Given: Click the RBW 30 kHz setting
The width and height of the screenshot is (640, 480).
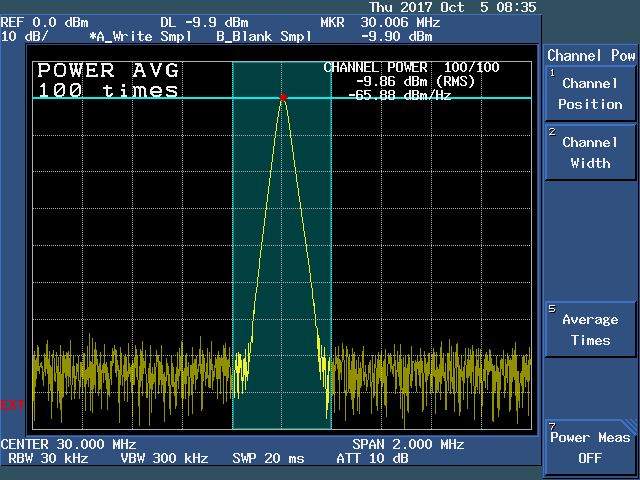Looking at the screenshot, I should point(48,458).
